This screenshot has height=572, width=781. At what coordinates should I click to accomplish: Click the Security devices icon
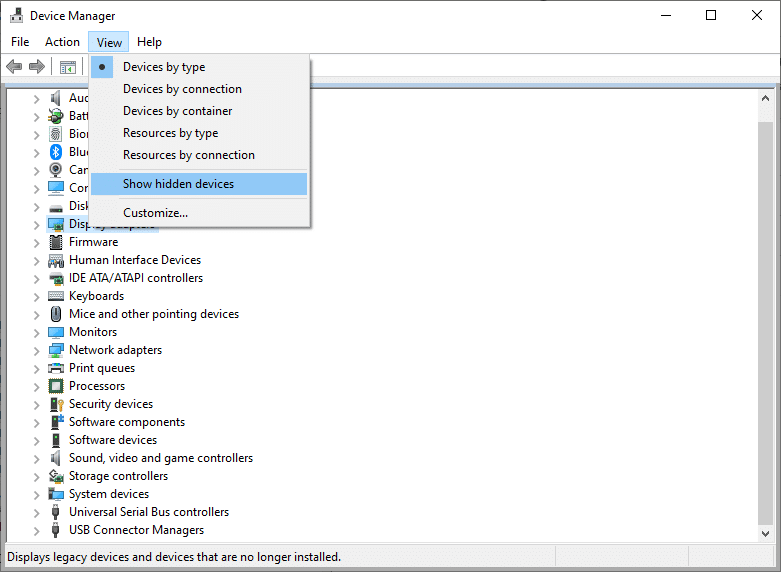pyautogui.click(x=56, y=404)
